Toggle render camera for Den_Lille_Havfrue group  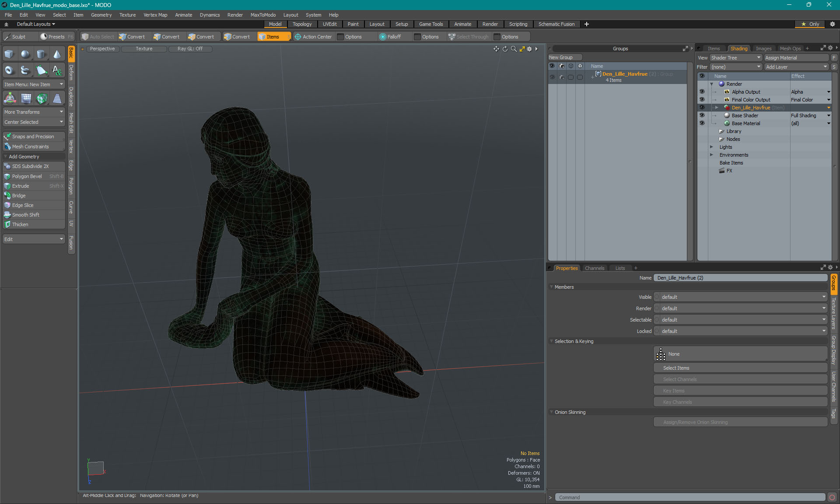(x=562, y=77)
